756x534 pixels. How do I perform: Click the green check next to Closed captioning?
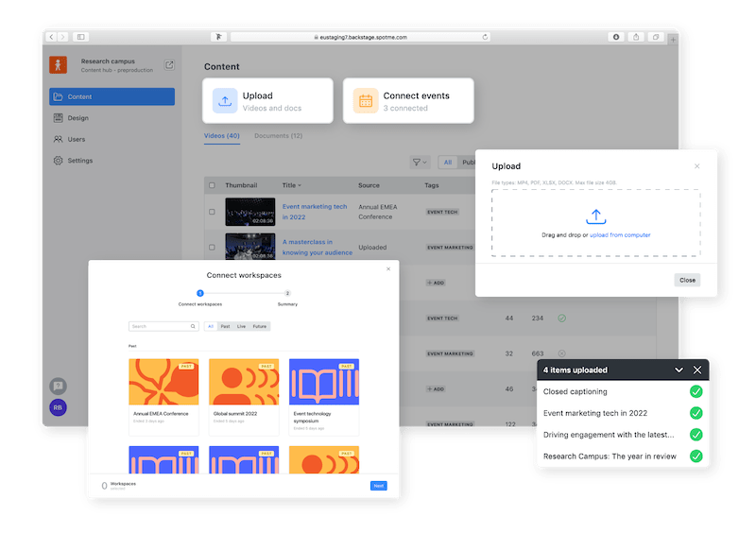pyautogui.click(x=696, y=391)
